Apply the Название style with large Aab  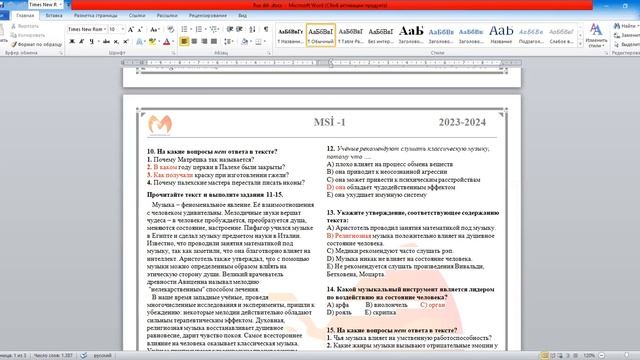click(501, 35)
